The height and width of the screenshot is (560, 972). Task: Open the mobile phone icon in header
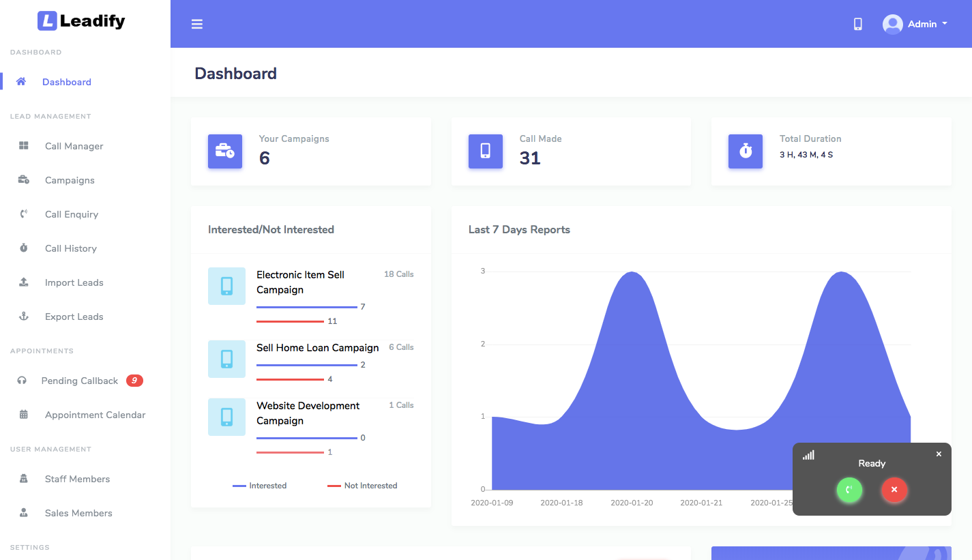click(858, 24)
